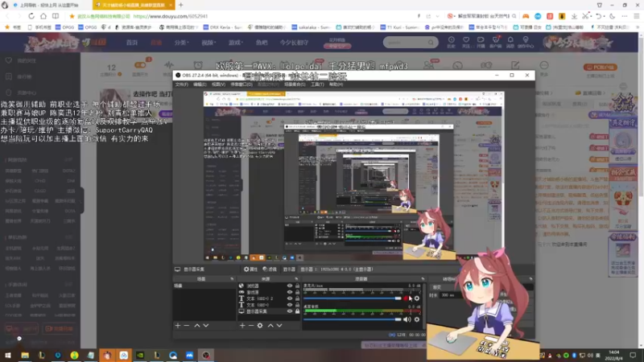Click the Properties button in OBS source toolbar

coord(250,269)
